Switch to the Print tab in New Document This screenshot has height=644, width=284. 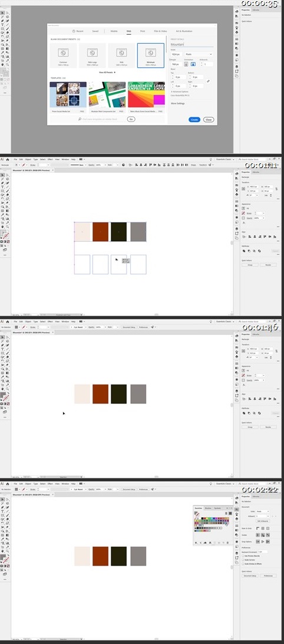coord(143,31)
